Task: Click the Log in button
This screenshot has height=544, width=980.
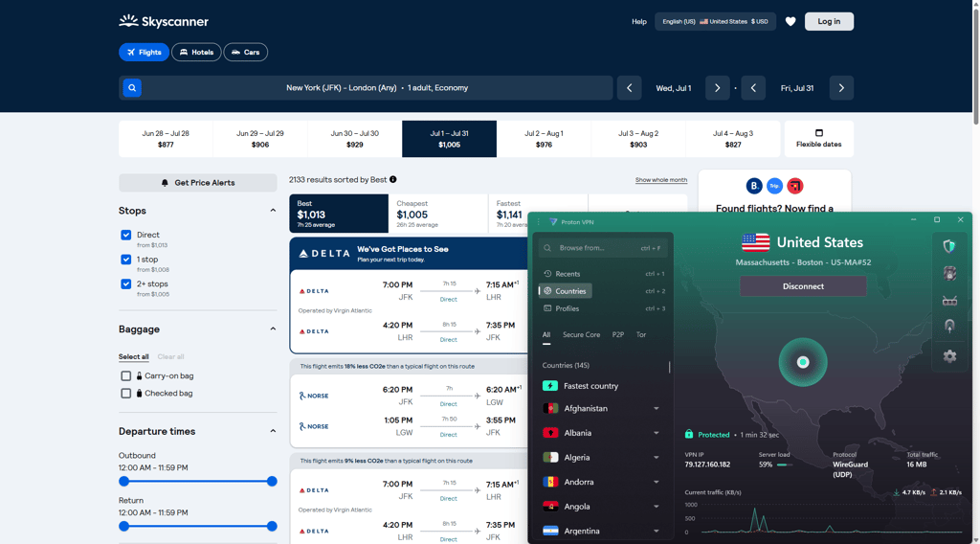Action: click(x=829, y=21)
